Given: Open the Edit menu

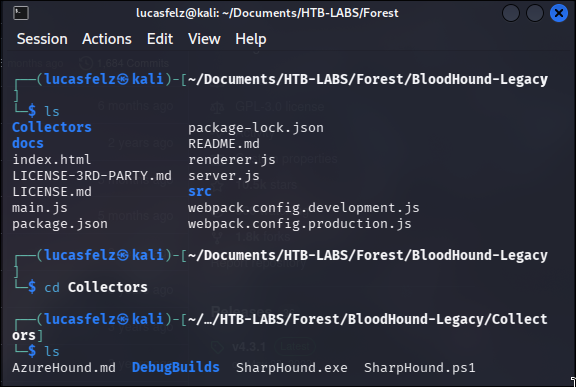Looking at the screenshot, I should (x=160, y=39).
